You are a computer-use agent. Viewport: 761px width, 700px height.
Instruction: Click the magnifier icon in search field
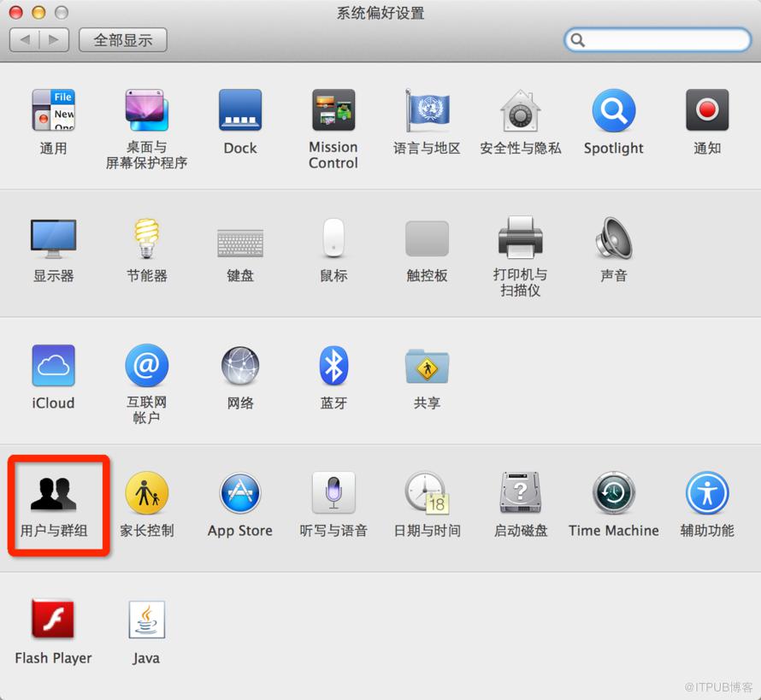tap(577, 40)
